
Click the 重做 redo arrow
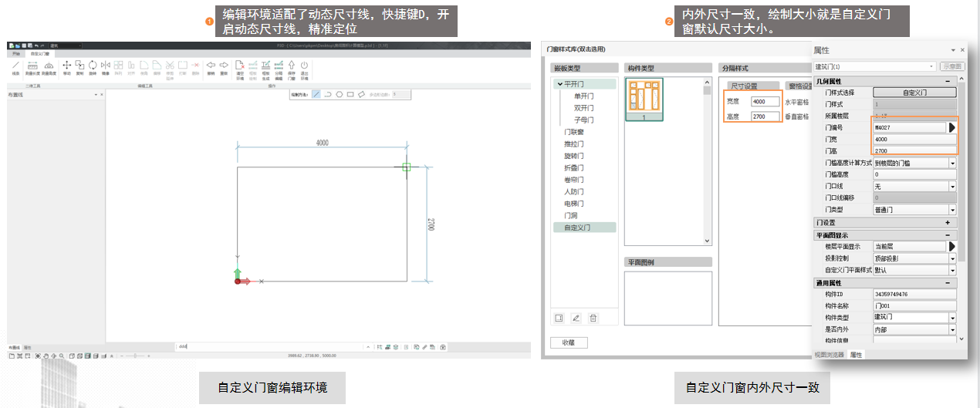224,68
